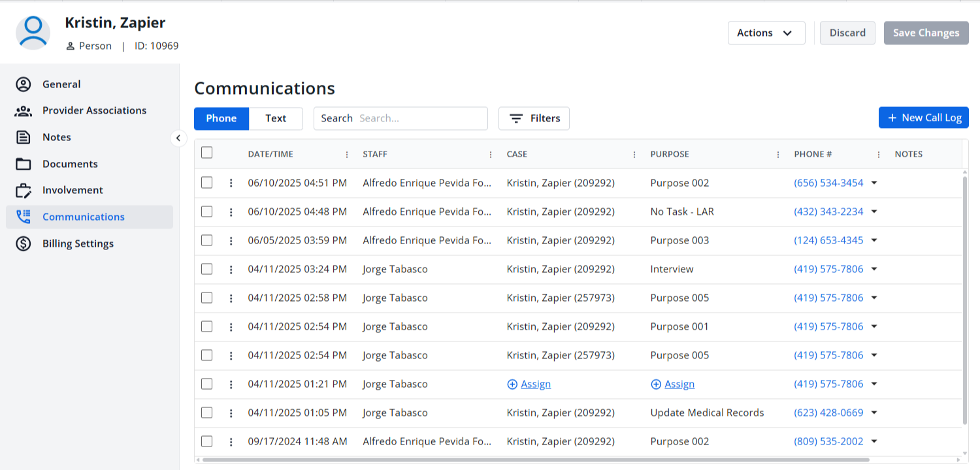Assign a purpose to 01:21 PM call
The width and height of the screenshot is (980, 470).
pos(673,384)
